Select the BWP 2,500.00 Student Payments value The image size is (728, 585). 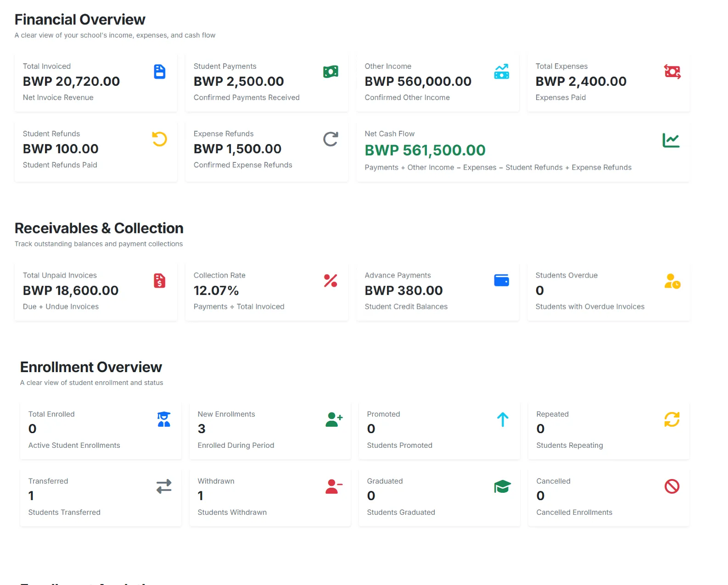click(x=239, y=81)
